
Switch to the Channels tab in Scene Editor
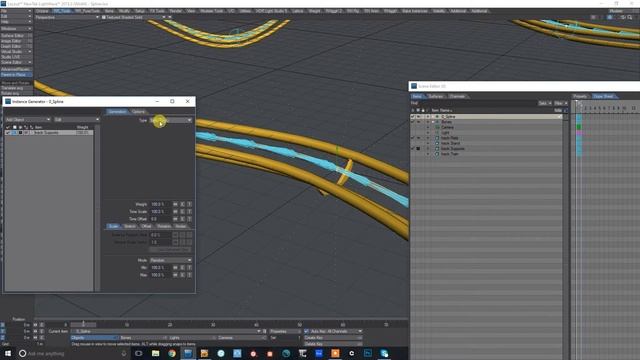pos(457,96)
